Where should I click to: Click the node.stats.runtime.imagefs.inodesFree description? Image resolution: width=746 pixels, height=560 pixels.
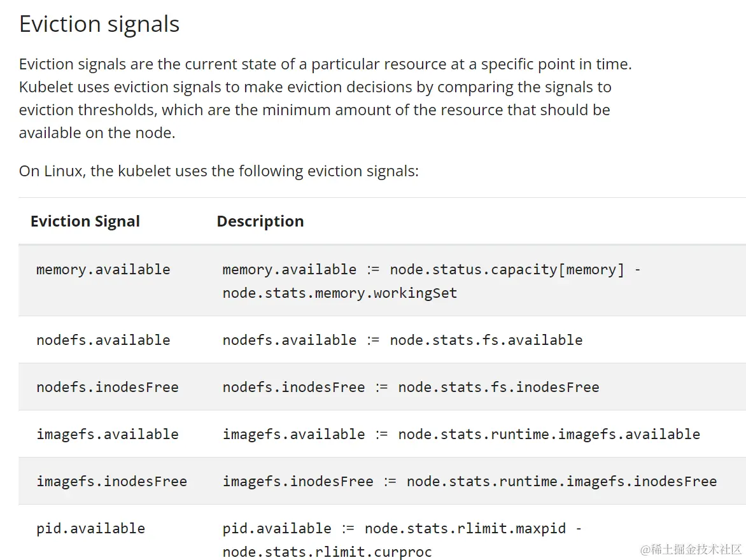pyautogui.click(x=469, y=481)
